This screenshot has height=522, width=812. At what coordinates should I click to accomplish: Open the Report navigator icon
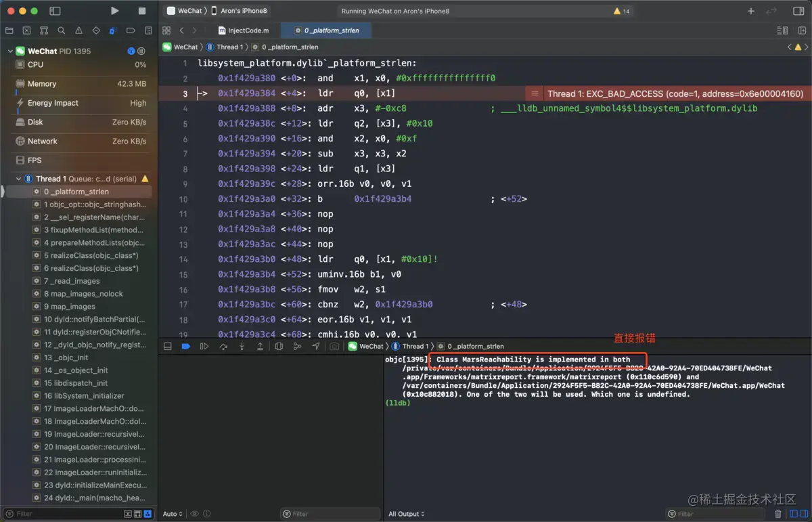tap(148, 30)
